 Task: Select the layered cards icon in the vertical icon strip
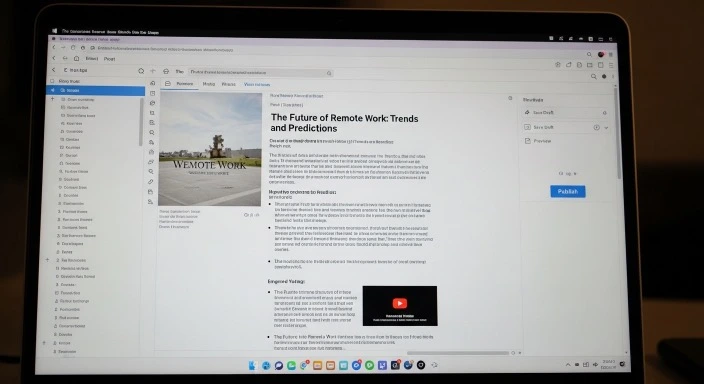click(x=151, y=162)
